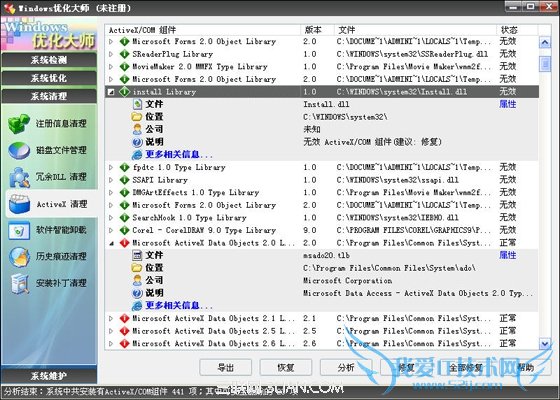The width and height of the screenshot is (560, 400).
Task: Click the 修复 button
Action: [406, 368]
